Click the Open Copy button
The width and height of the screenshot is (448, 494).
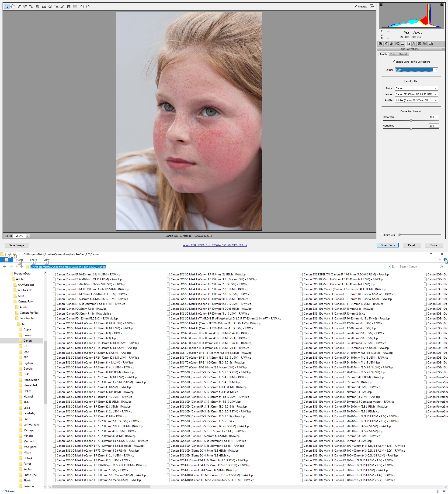(x=387, y=245)
